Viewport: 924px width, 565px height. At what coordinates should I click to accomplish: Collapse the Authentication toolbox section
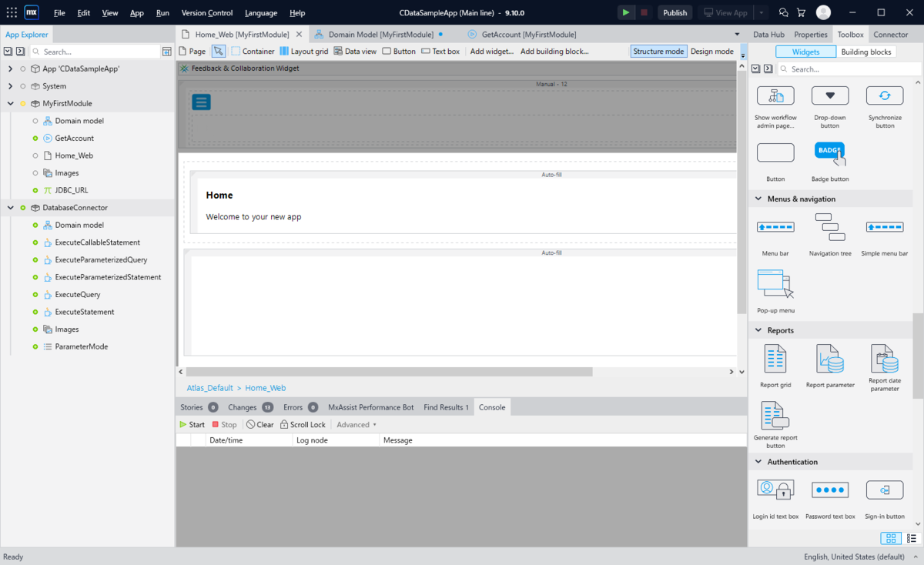(x=757, y=462)
